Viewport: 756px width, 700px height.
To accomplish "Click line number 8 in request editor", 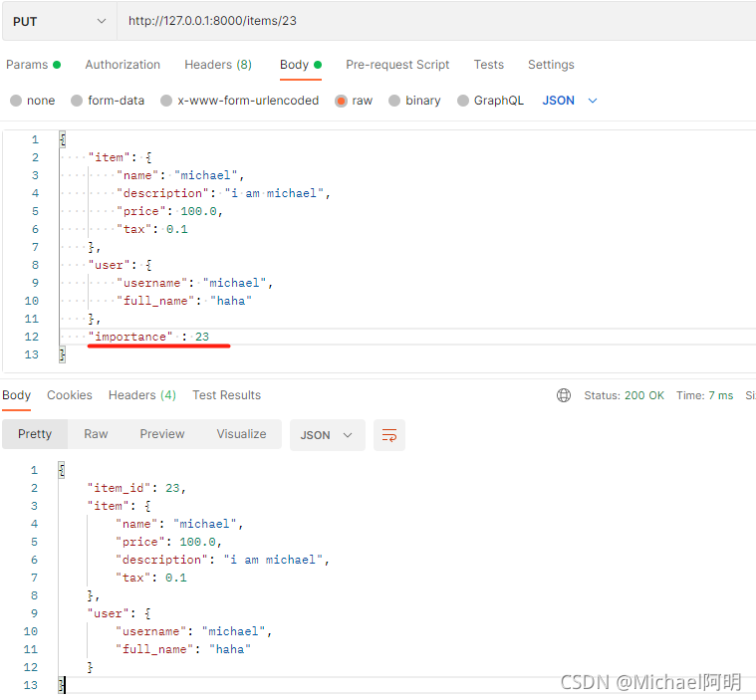I will pos(35,265).
